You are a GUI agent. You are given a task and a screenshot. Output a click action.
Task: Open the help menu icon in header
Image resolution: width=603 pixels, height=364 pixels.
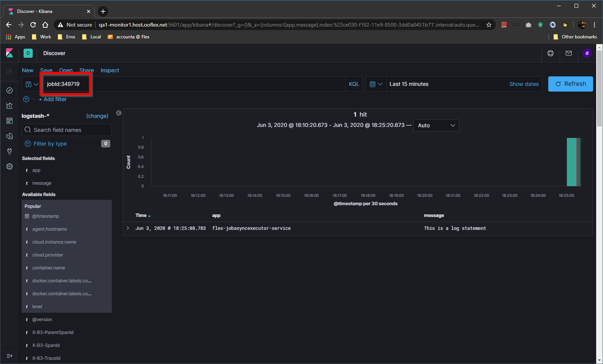coord(551,53)
